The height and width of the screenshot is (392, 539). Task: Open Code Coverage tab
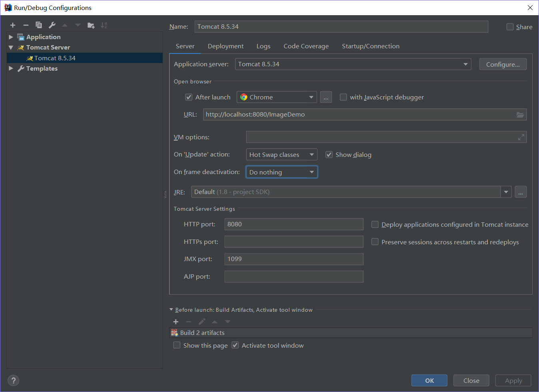(306, 46)
